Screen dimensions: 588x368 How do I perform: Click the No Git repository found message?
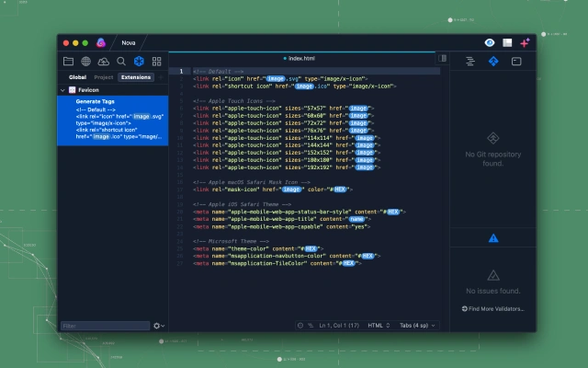(493, 159)
